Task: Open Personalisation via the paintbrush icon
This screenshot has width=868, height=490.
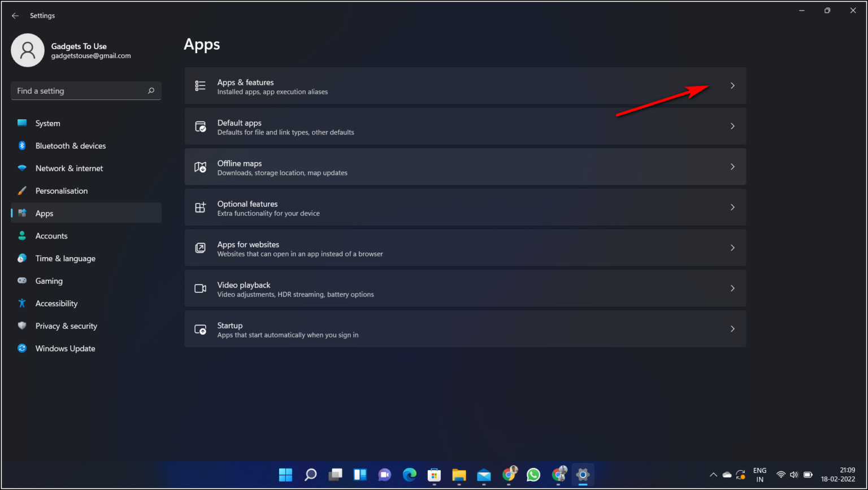Action: pyautogui.click(x=21, y=190)
